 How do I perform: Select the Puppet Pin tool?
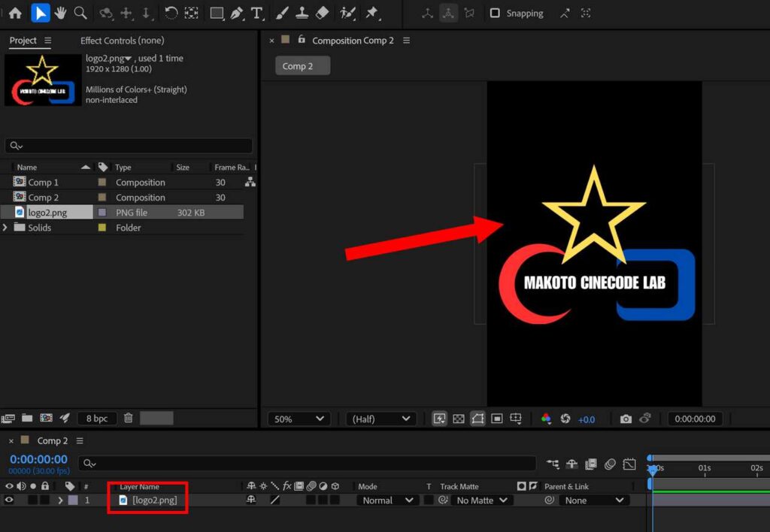coord(371,14)
